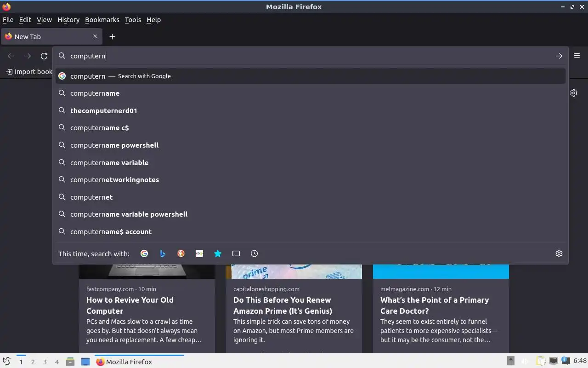
Task: Open new tab page personalize gear
Action: (574, 93)
